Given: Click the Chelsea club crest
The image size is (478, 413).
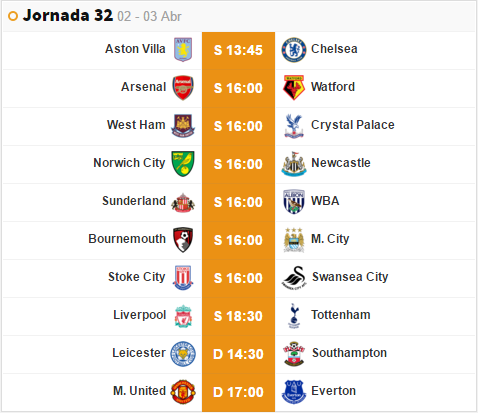Looking at the screenshot, I should pyautogui.click(x=293, y=50).
